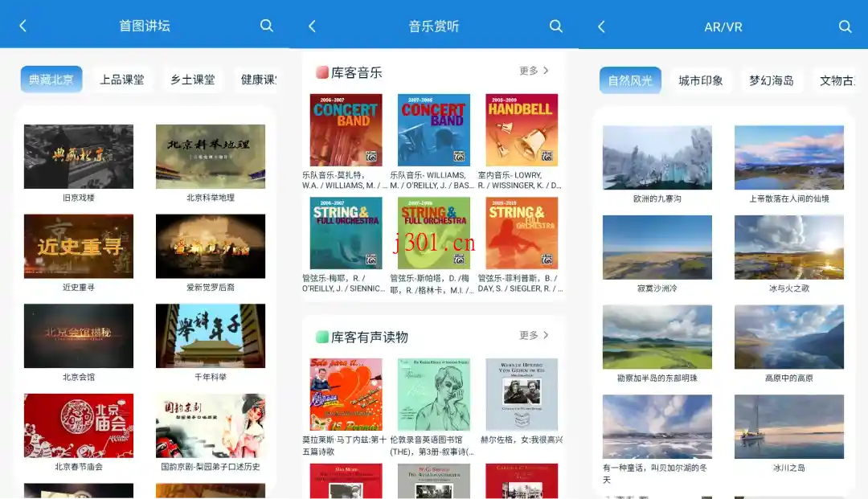The height and width of the screenshot is (499, 868).
Task: Open 赫尔佐格 audiobook cover
Action: 522,395
